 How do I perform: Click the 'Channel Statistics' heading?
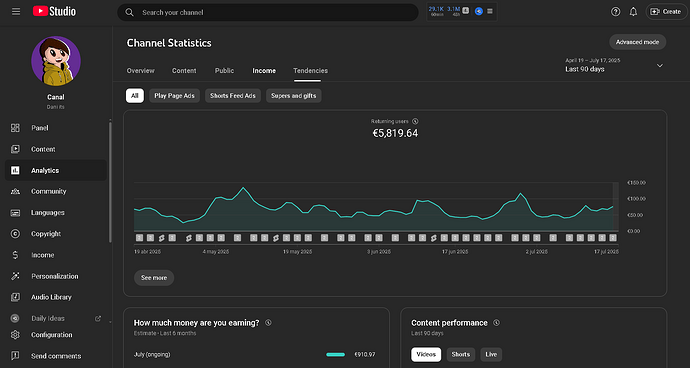click(169, 43)
